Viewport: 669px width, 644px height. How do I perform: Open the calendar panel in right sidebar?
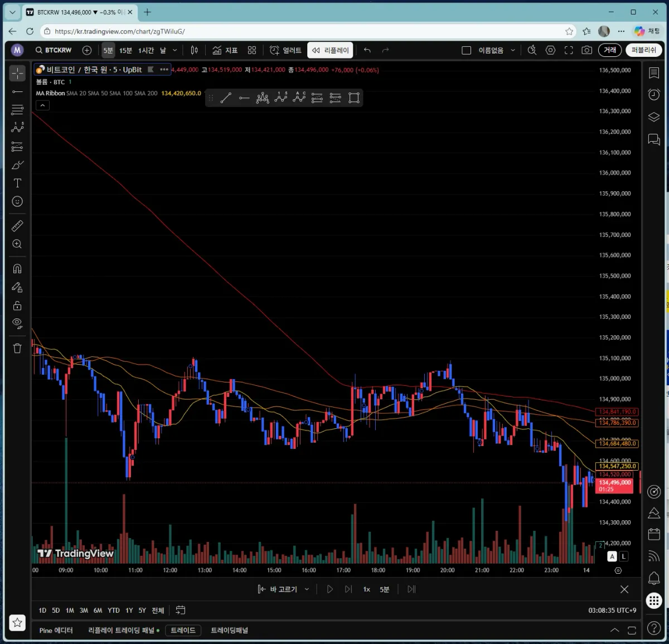point(654,534)
